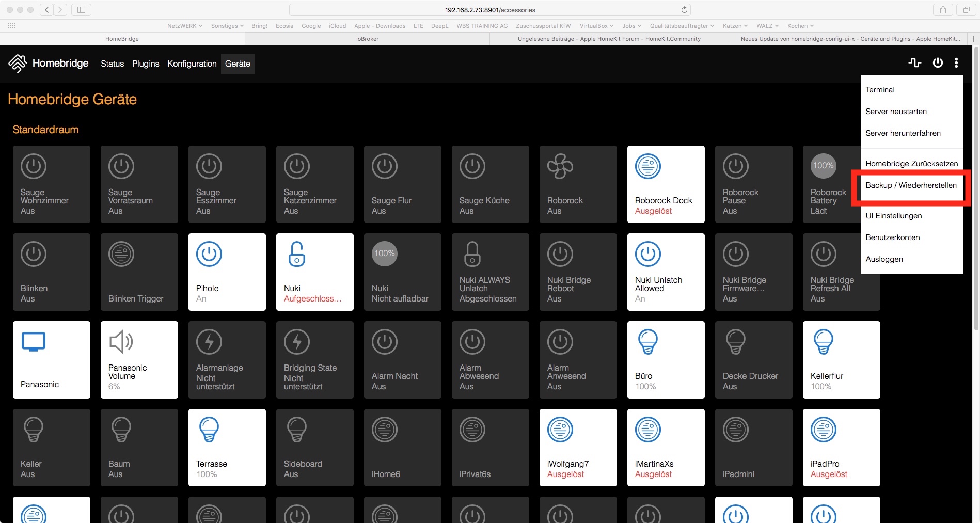Viewport: 980px width, 523px height.
Task: Click the Terrasse light bulb icon
Action: 209,430
